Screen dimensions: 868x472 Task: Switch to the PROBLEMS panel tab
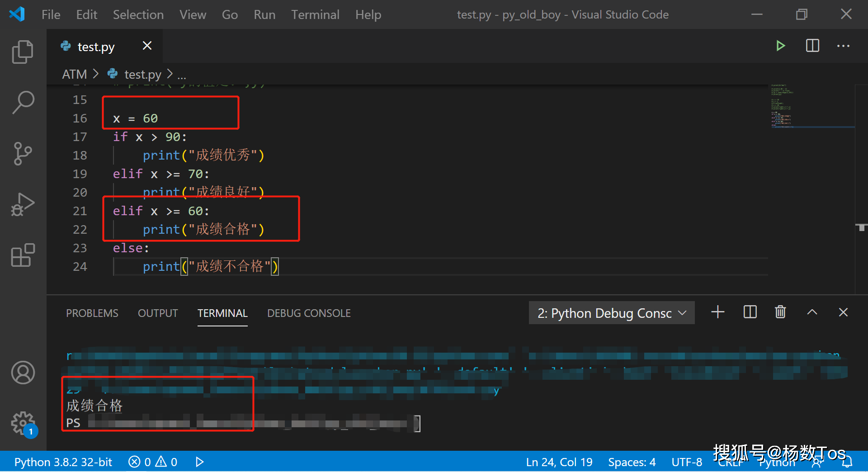(92, 313)
